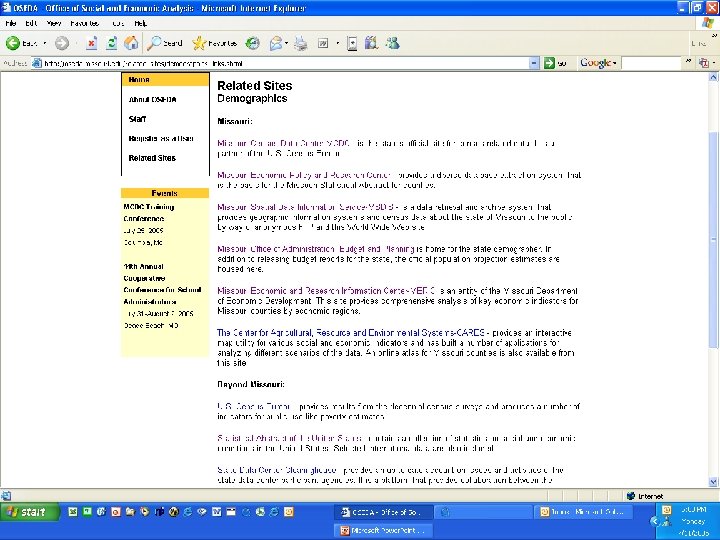
Task: Print the page with the printer icon
Action: pos(301,43)
